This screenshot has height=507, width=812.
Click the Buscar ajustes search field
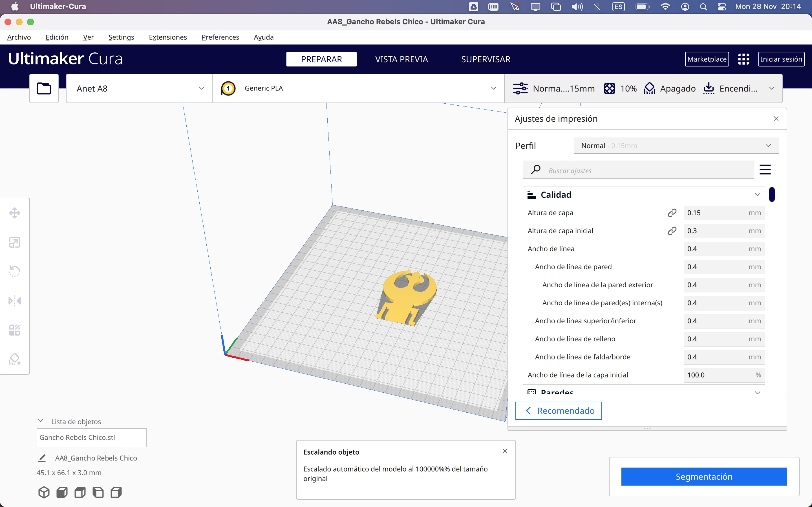click(x=638, y=170)
